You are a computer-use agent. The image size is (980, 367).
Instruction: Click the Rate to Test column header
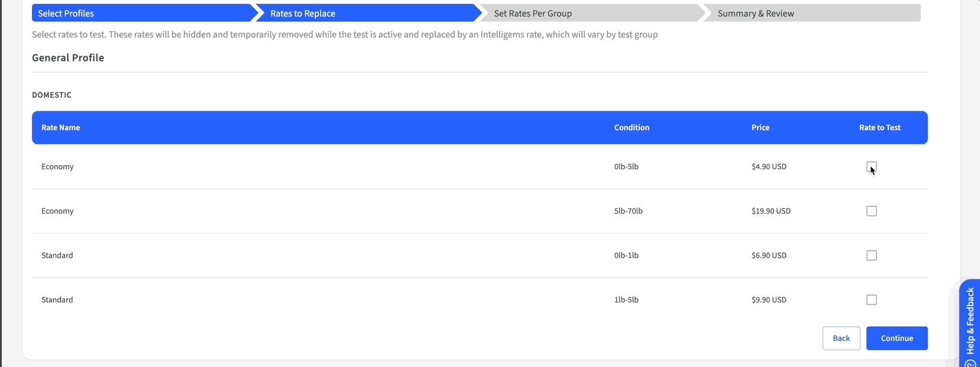(x=879, y=128)
